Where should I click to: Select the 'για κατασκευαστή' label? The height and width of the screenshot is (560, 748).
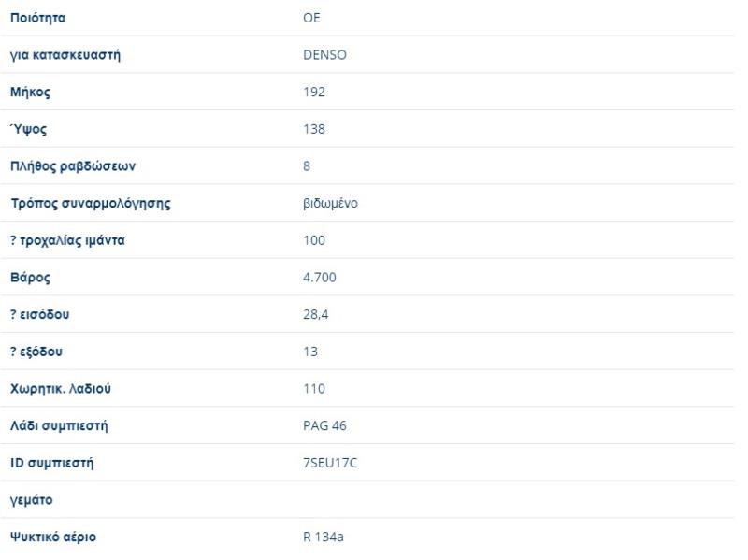point(65,55)
